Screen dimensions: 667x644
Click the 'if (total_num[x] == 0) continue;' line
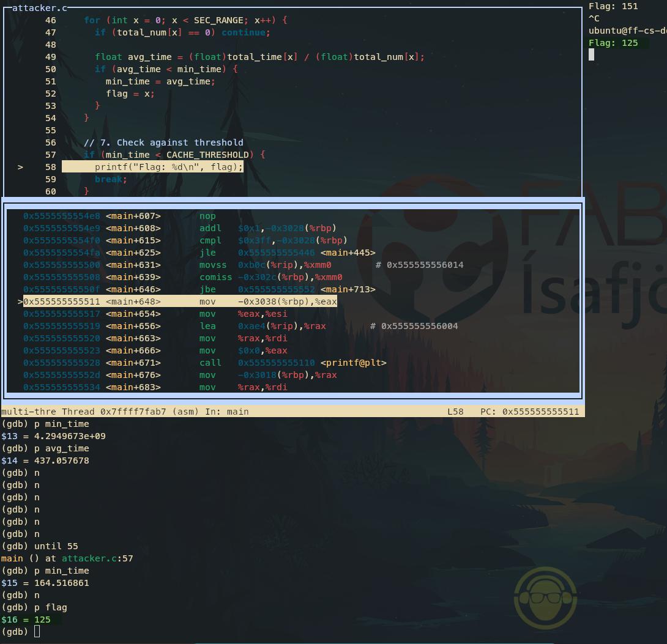pyautogui.click(x=182, y=32)
